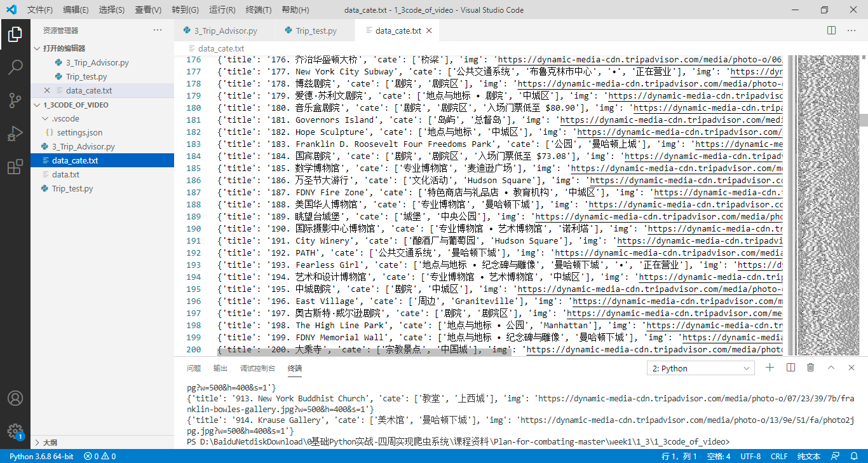Screen dimensions: 868x463
Task: Open the 查看(V) menu
Action: 148,10
